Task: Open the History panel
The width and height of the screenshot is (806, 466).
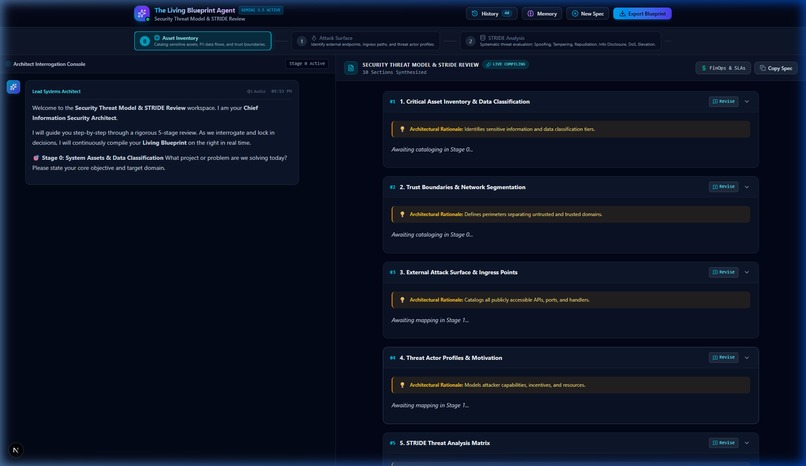Action: (491, 13)
